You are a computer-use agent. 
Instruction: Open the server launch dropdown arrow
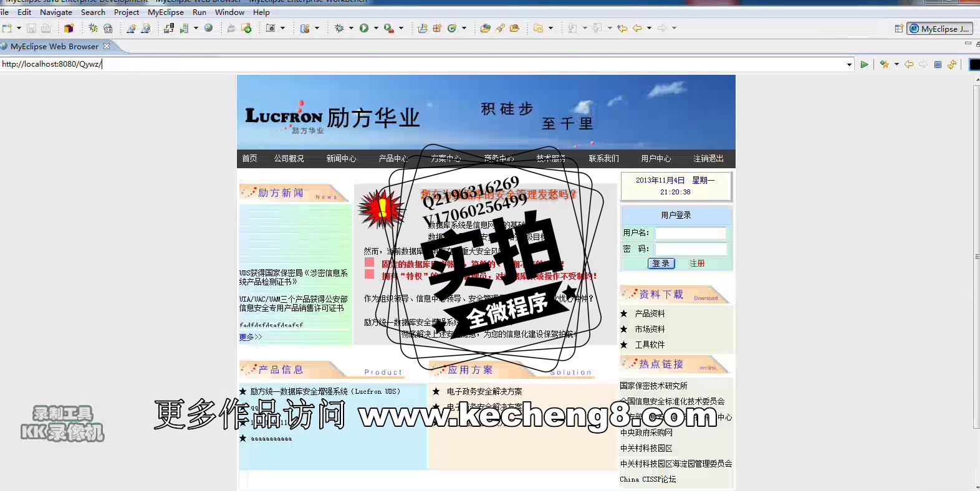196,28
